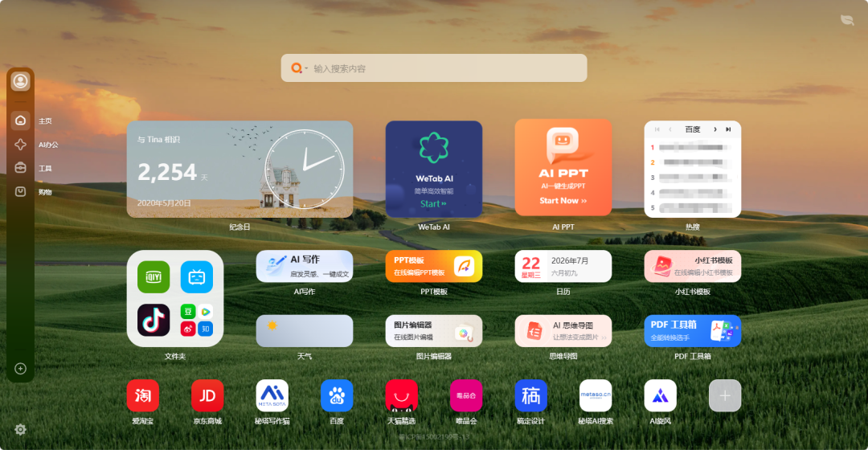The height and width of the screenshot is (450, 868).
Task: Open the 购物 shopping sidebar category
Action: pos(20,191)
